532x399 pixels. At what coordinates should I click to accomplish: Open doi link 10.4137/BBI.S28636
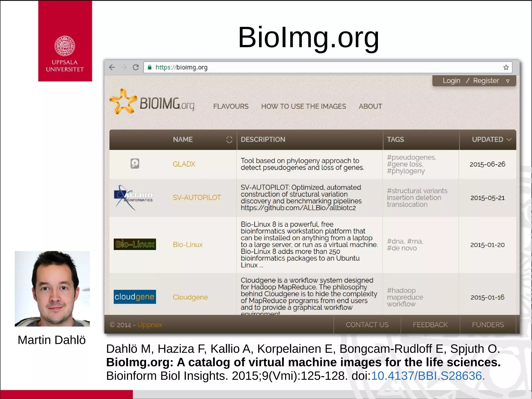point(428,376)
